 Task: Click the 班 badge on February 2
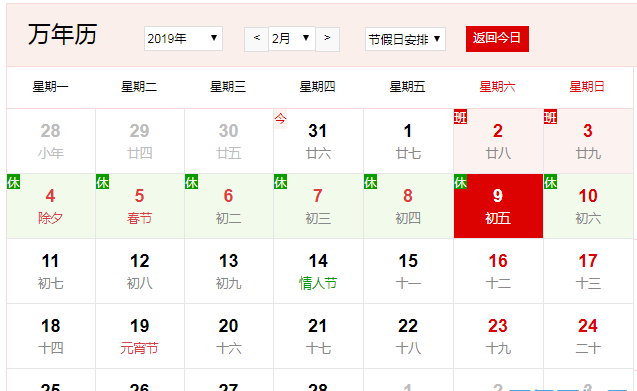pyautogui.click(x=460, y=117)
